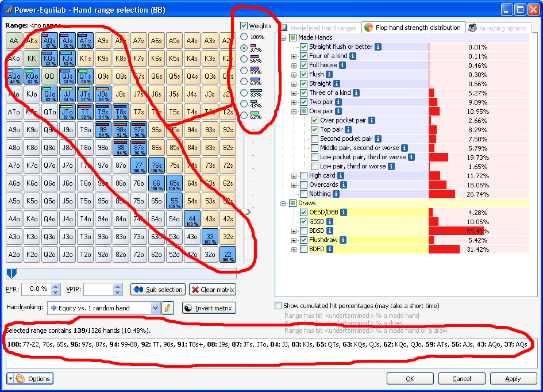Click info icon beside Second pocket pair
543x392 pixels.
(x=378, y=139)
